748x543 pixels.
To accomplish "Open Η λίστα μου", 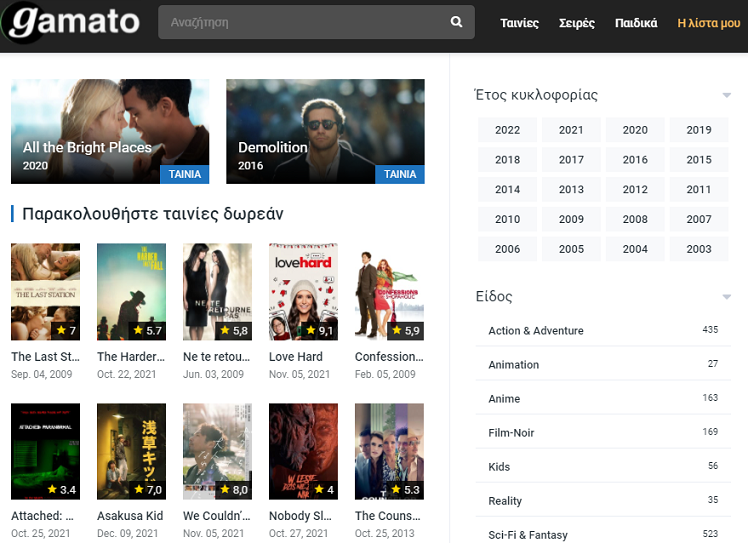I will pyautogui.click(x=708, y=23).
